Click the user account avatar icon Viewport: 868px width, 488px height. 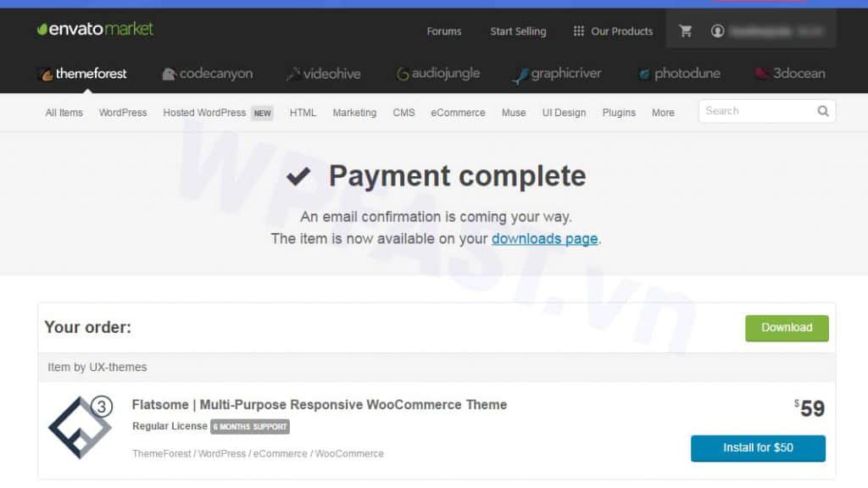pos(717,31)
